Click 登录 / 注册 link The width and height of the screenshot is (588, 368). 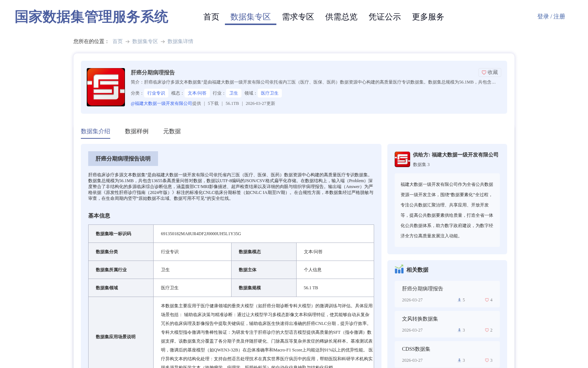551,17
